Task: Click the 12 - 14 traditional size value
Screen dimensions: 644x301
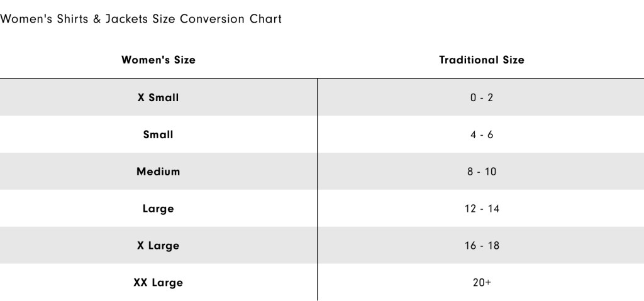Action: (482, 209)
